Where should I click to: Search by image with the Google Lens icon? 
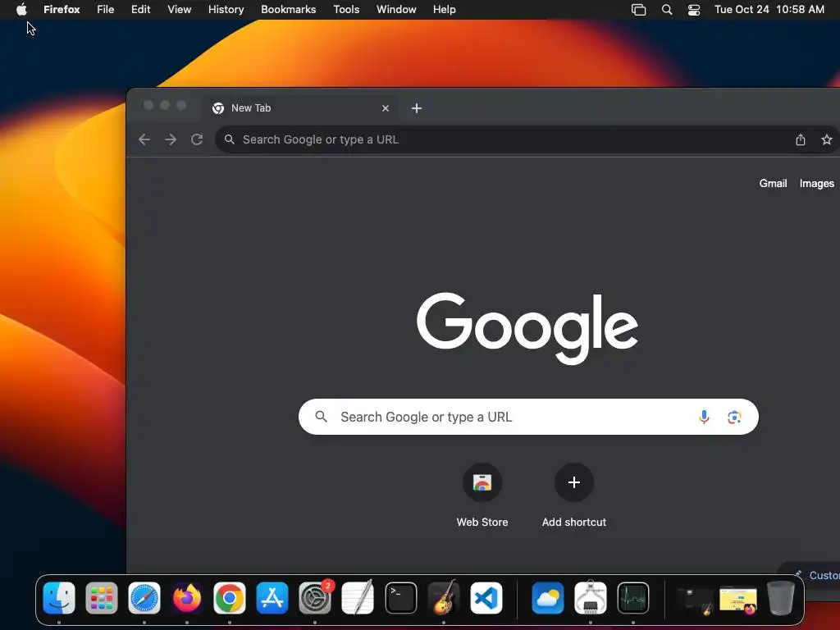pyautogui.click(x=734, y=417)
